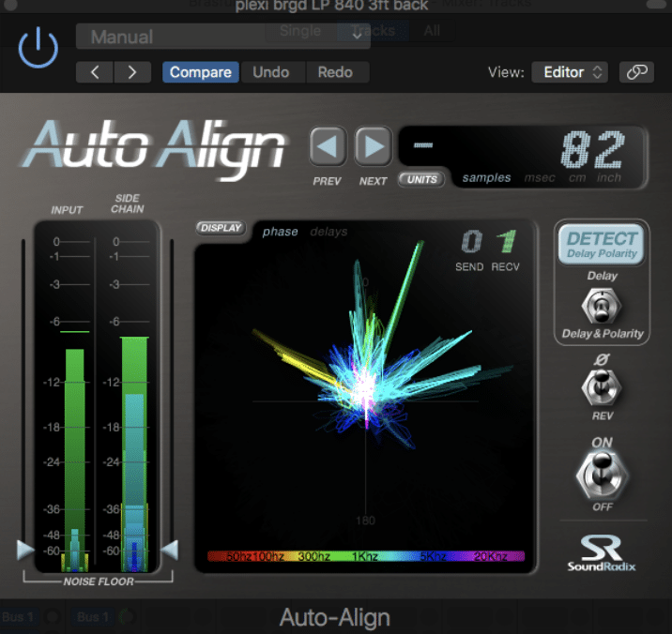Select cm unit label
Screen dimensions: 672x634
click(x=577, y=178)
